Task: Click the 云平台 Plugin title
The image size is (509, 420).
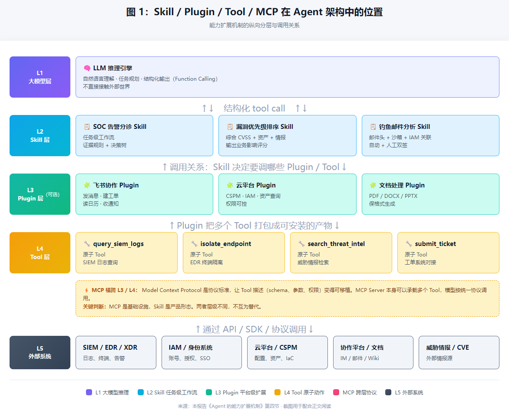Action: (x=256, y=185)
